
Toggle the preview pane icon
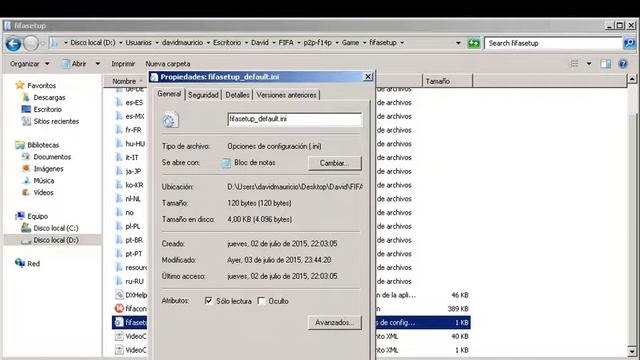click(606, 64)
